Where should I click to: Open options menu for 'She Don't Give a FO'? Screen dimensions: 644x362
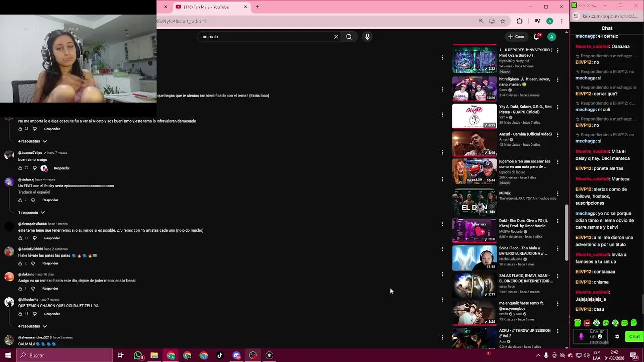click(557, 221)
